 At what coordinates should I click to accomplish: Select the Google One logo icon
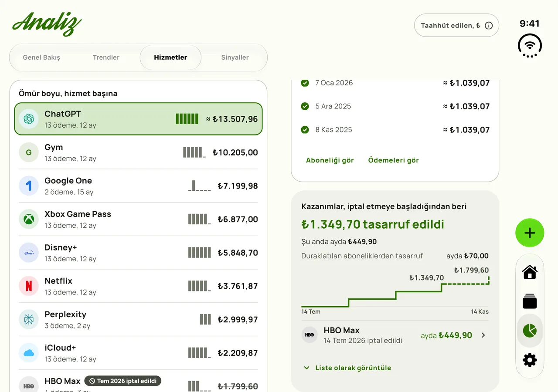[x=29, y=186]
